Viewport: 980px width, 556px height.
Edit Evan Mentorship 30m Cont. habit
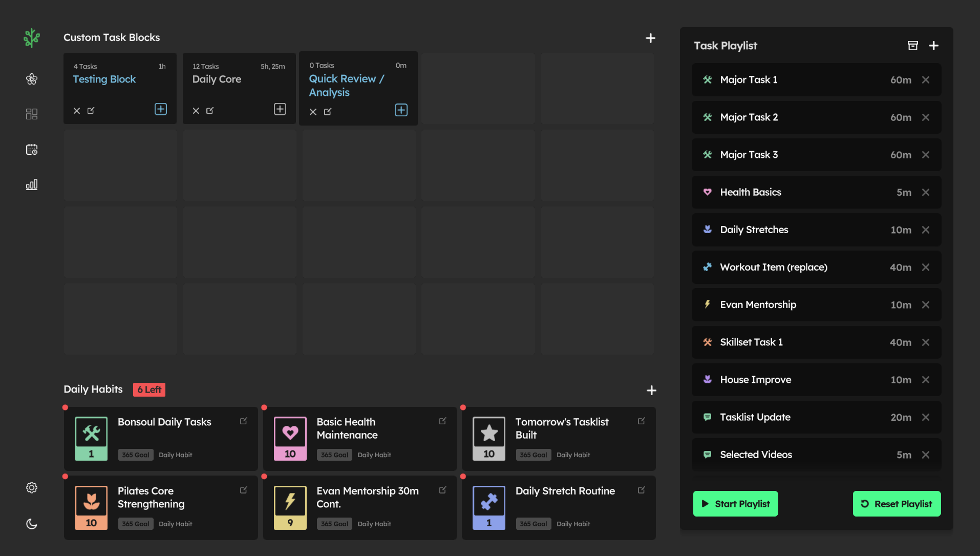point(442,490)
